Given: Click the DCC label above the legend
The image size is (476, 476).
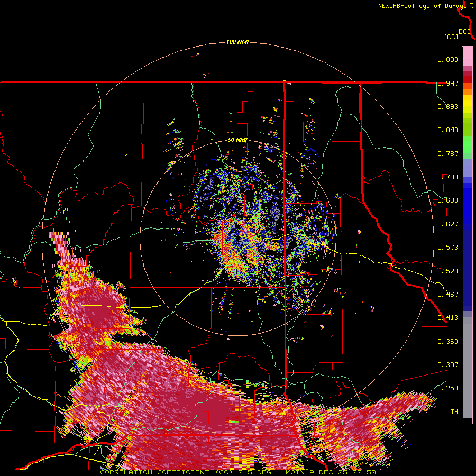Looking at the screenshot, I should pos(465,32).
